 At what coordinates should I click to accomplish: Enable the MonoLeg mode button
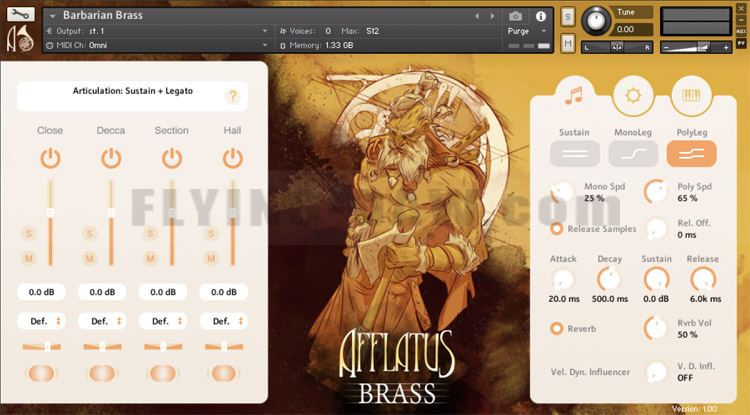[x=633, y=153]
